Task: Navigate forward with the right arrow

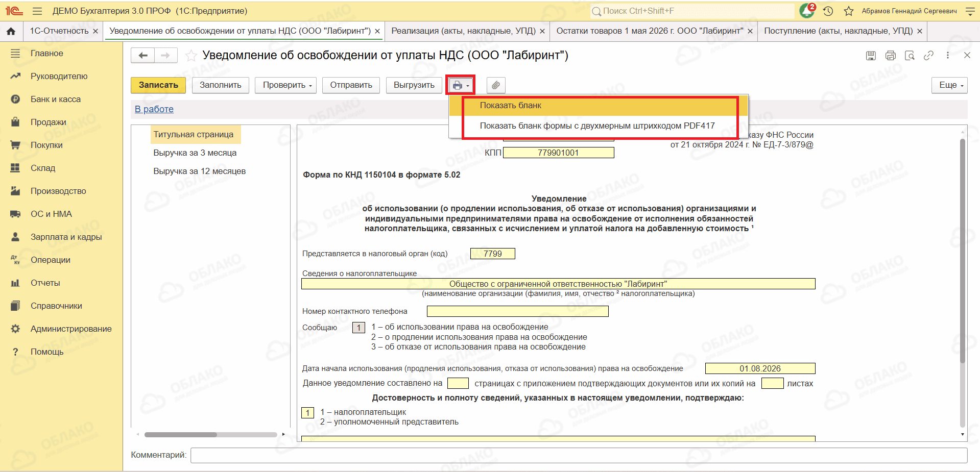Action: tap(166, 55)
